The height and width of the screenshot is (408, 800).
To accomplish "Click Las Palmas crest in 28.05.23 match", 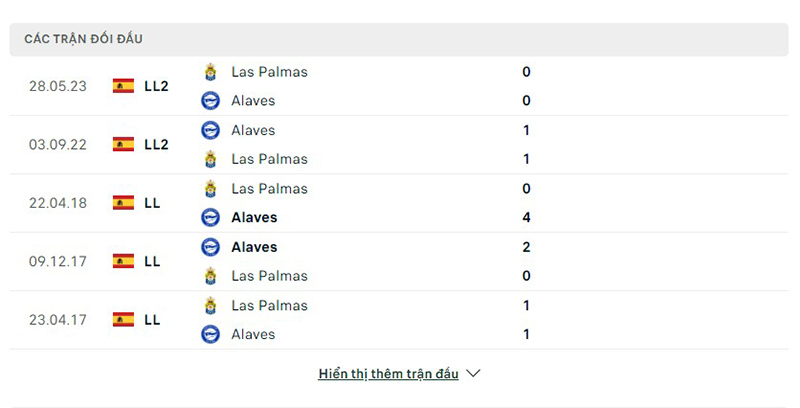I will coord(210,72).
